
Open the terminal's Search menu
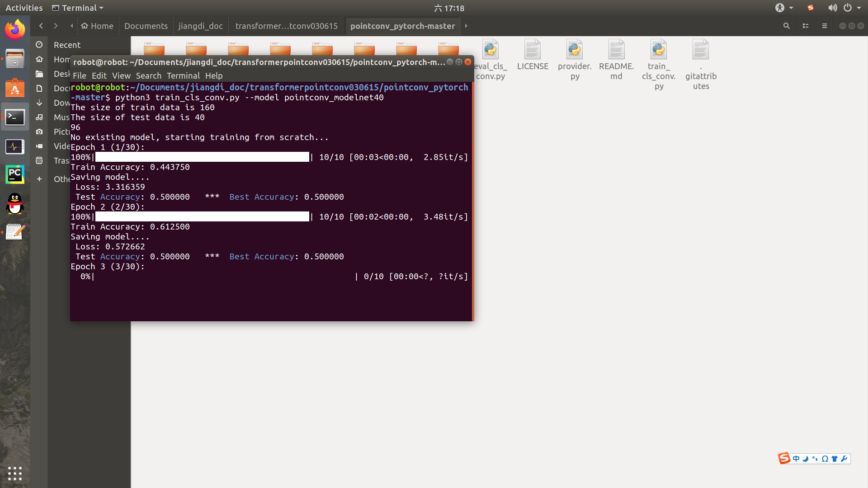[x=148, y=75]
